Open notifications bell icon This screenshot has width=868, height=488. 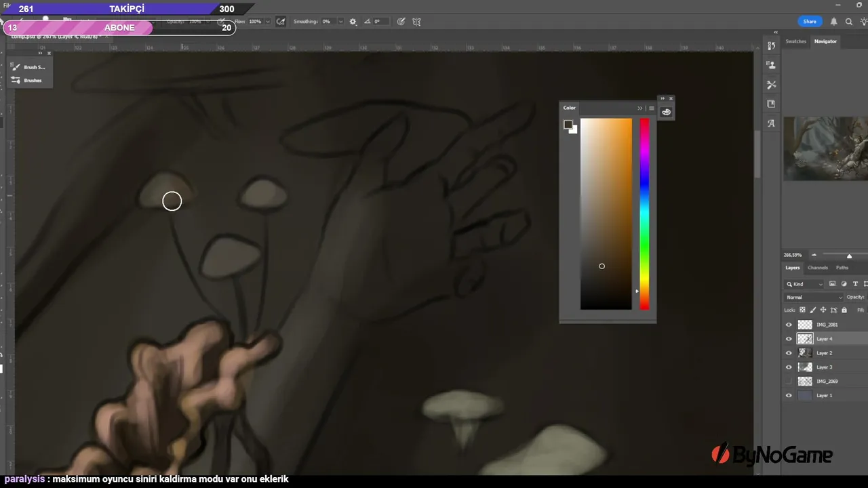833,22
